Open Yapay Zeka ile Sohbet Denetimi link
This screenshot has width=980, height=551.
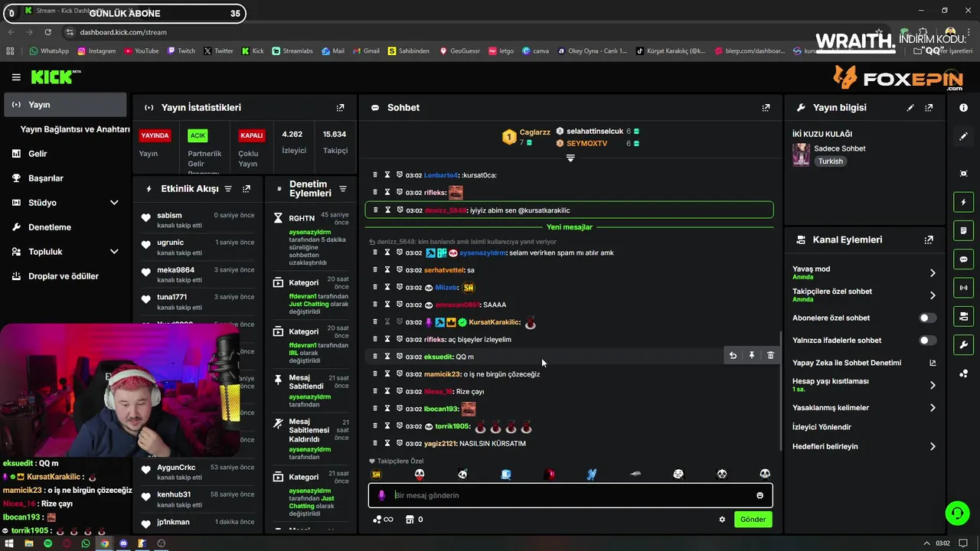[x=864, y=363]
